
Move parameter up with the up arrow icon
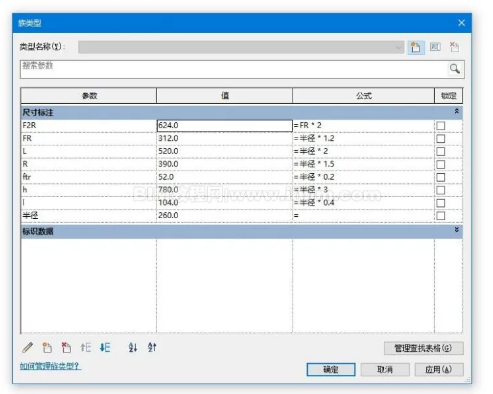(x=85, y=348)
